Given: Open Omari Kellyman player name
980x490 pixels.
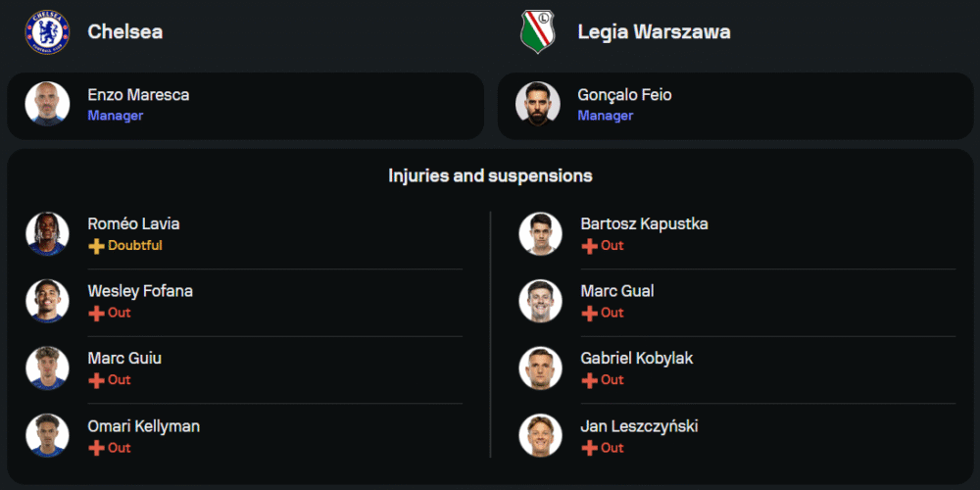Looking at the screenshot, I should tap(143, 426).
